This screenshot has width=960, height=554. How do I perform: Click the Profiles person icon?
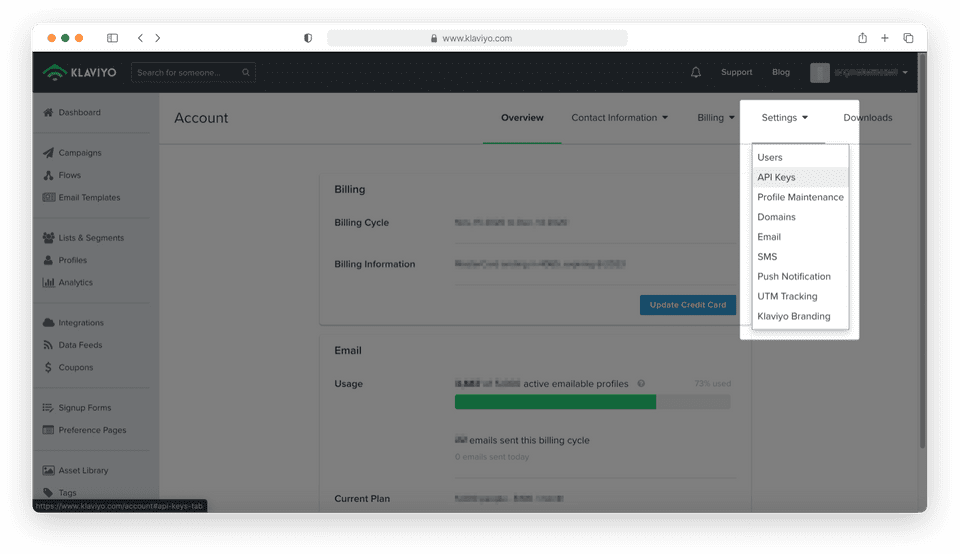[x=48, y=260]
